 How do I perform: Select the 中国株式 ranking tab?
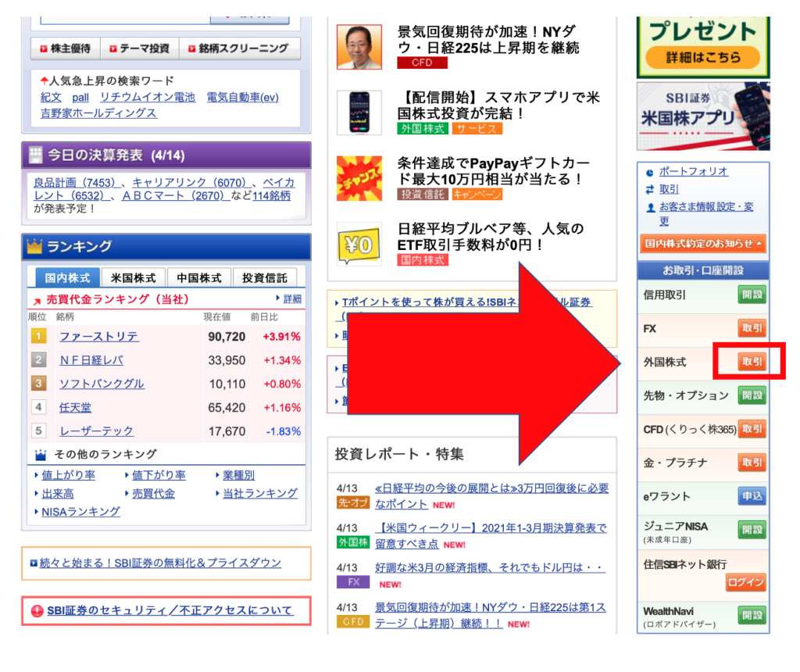[x=199, y=277]
